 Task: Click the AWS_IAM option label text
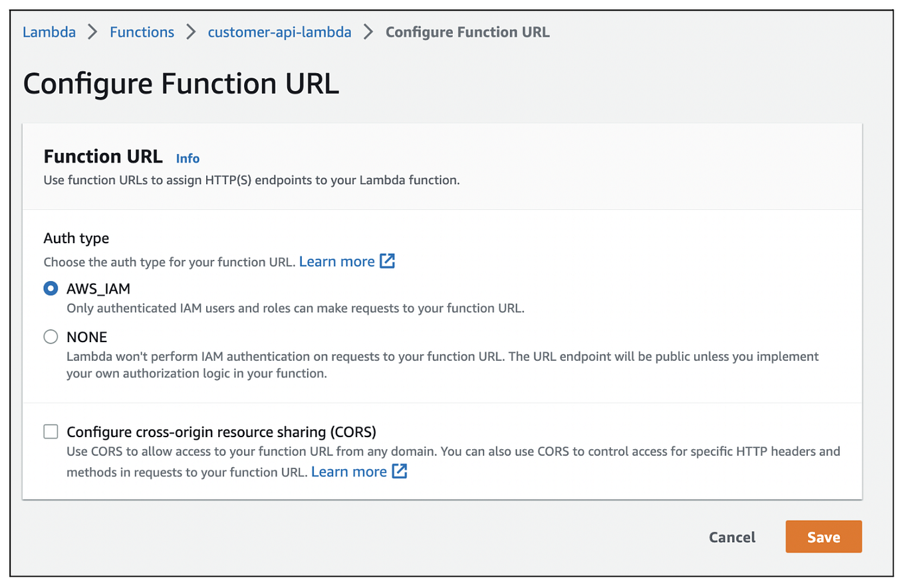coord(98,289)
